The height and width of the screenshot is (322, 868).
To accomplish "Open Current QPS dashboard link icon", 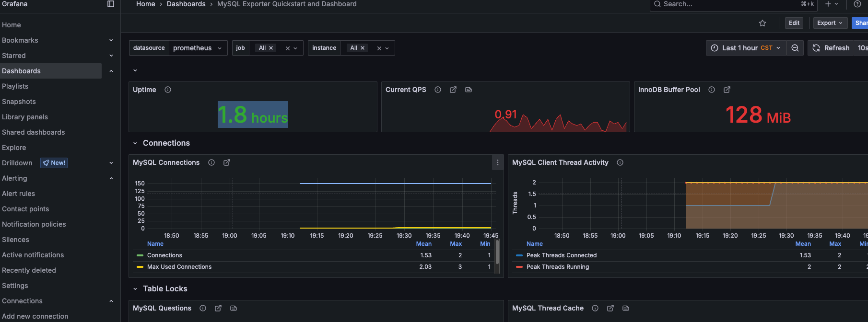I will click(x=469, y=90).
